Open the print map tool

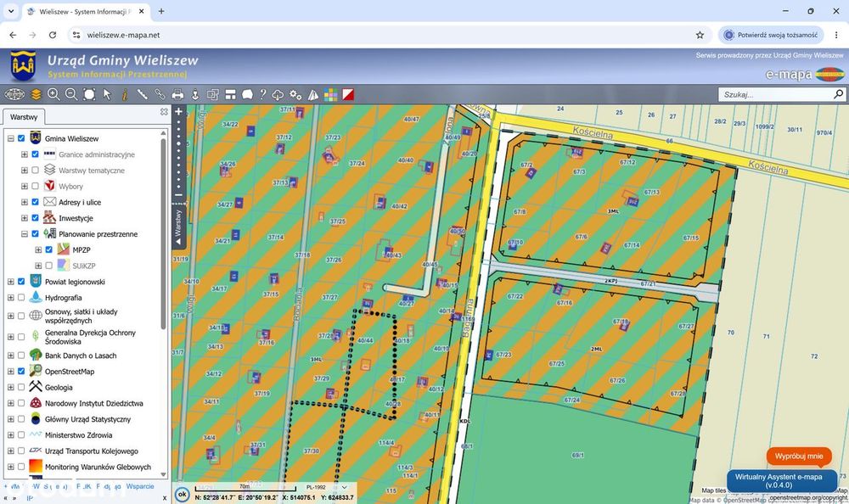[x=177, y=95]
